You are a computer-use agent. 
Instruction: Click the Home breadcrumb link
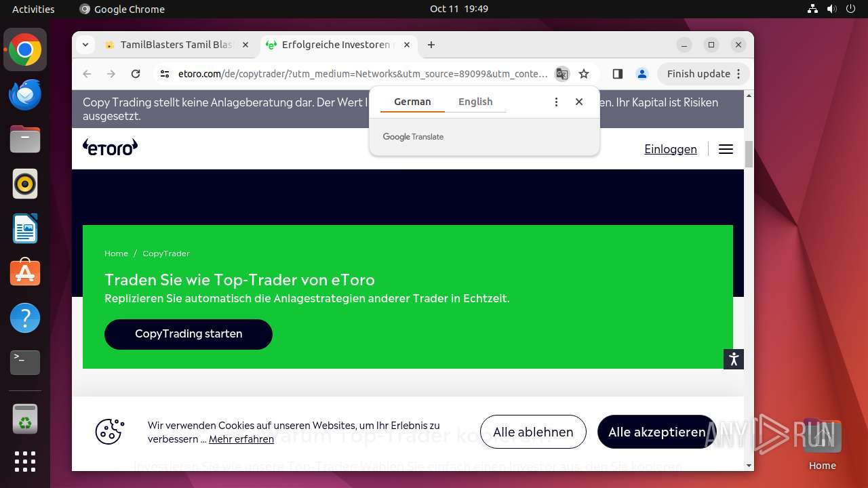pyautogui.click(x=116, y=253)
